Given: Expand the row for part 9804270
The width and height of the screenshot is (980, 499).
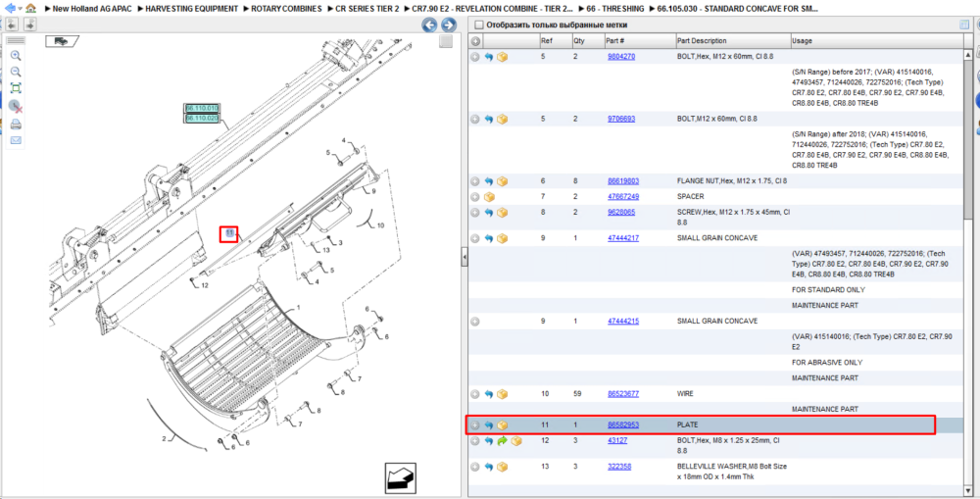Looking at the screenshot, I should 475,56.
